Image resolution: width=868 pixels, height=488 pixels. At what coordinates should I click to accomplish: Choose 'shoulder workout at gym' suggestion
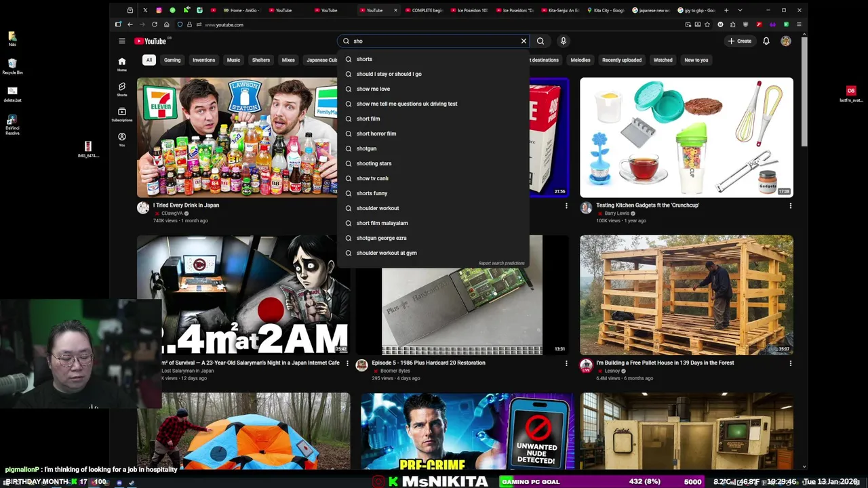(x=433, y=253)
